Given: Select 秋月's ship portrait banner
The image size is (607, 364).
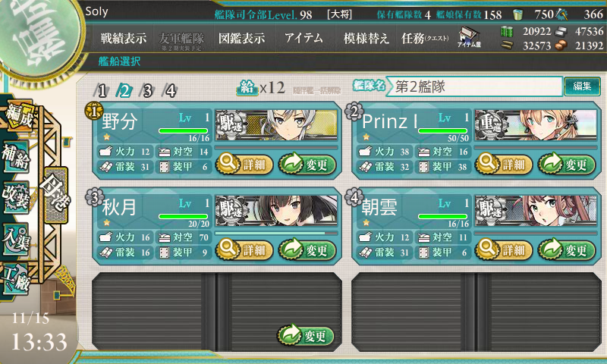Looking at the screenshot, I should (x=276, y=210).
